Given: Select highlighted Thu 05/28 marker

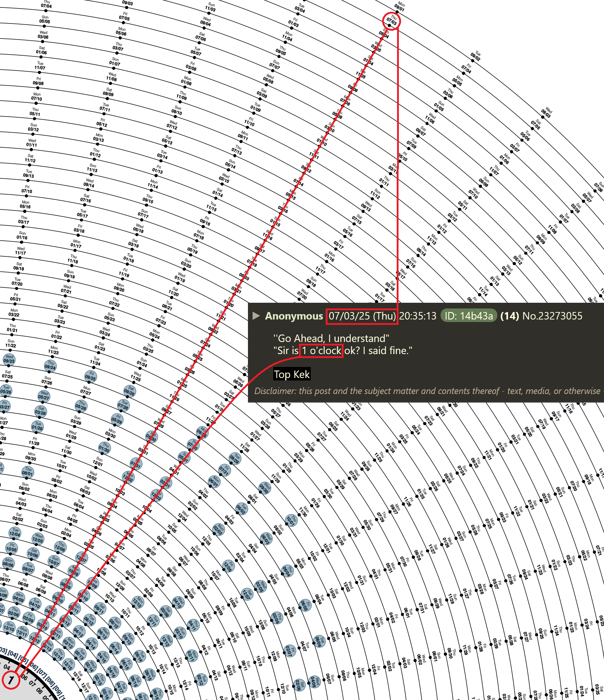Looking at the screenshot, I should click(x=81, y=405).
